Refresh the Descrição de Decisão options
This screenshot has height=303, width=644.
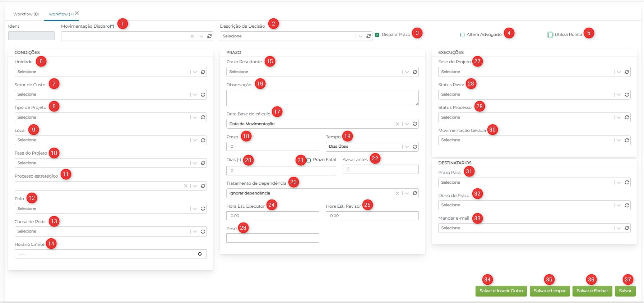(x=369, y=36)
